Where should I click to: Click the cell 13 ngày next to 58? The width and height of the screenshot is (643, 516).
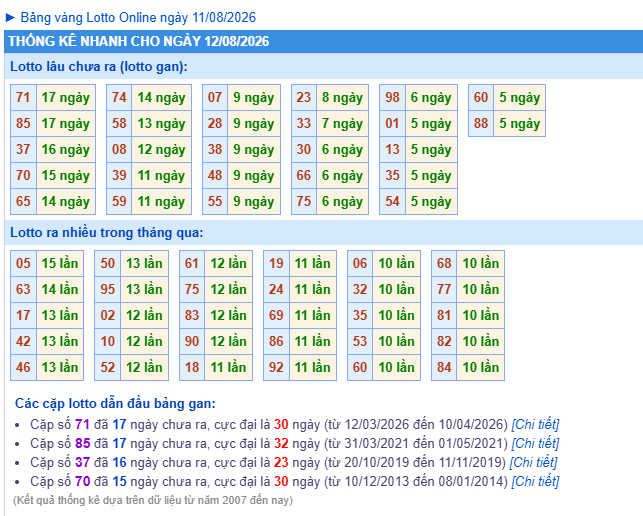click(162, 123)
